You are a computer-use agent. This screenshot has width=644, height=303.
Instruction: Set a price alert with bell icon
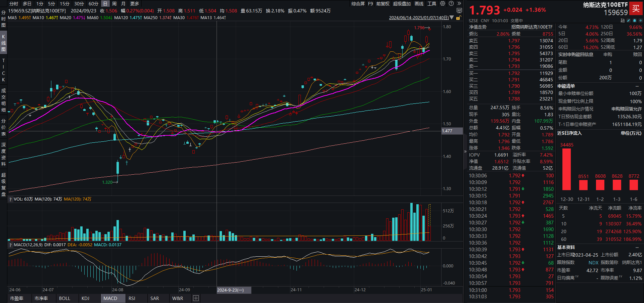[635, 20]
